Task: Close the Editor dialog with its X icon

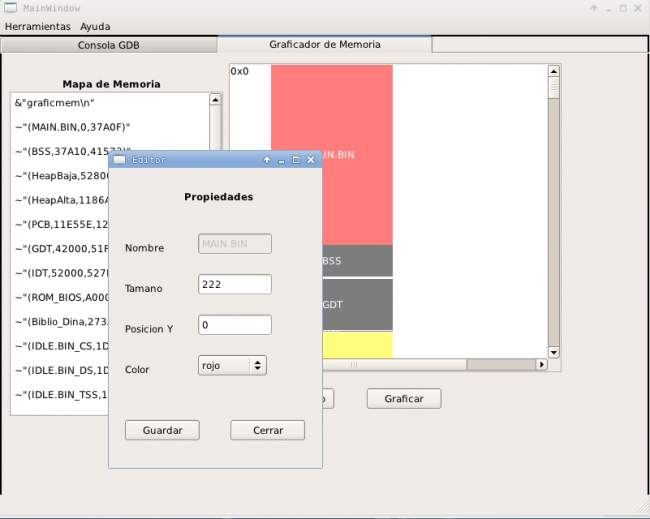Action: (x=311, y=160)
